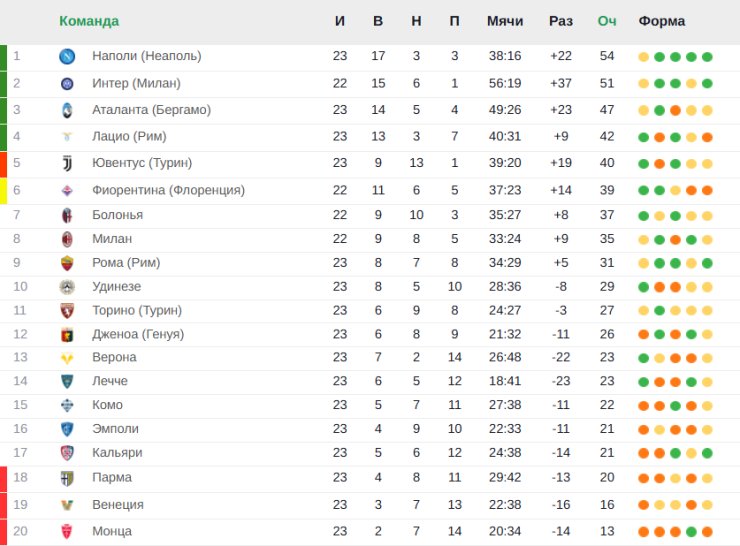The width and height of the screenshot is (740, 546).
Task: Click the Мячи column header
Action: point(505,21)
